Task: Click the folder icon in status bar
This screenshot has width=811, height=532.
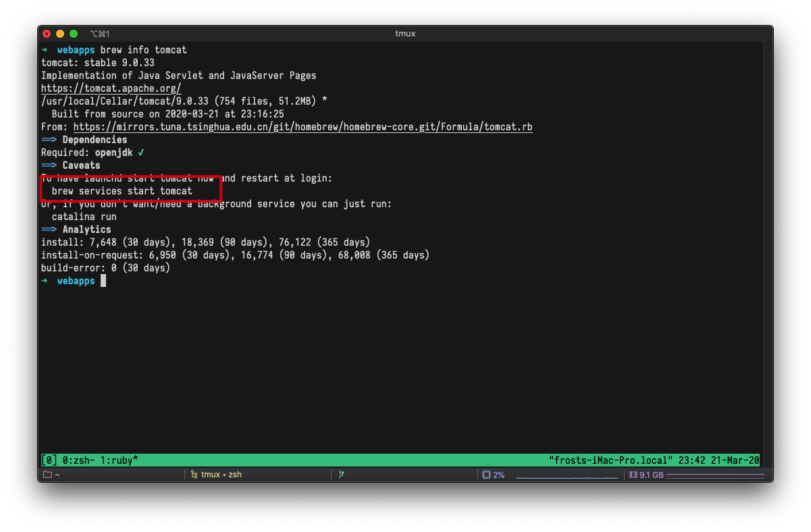Action: click(x=47, y=475)
